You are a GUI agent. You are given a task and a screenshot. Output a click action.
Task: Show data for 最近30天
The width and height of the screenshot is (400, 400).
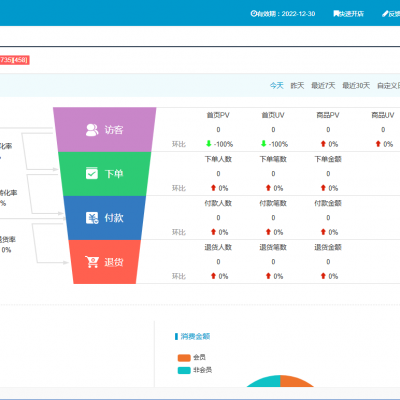pos(356,86)
